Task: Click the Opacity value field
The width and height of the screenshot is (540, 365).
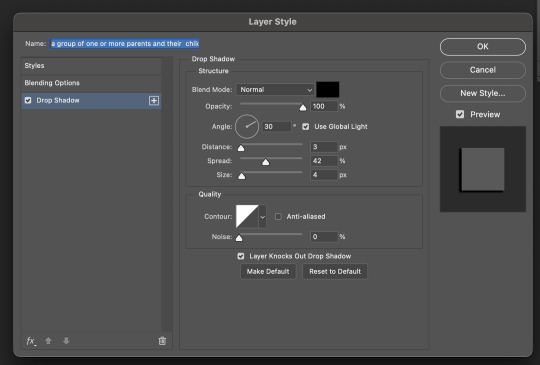Action: (324, 106)
